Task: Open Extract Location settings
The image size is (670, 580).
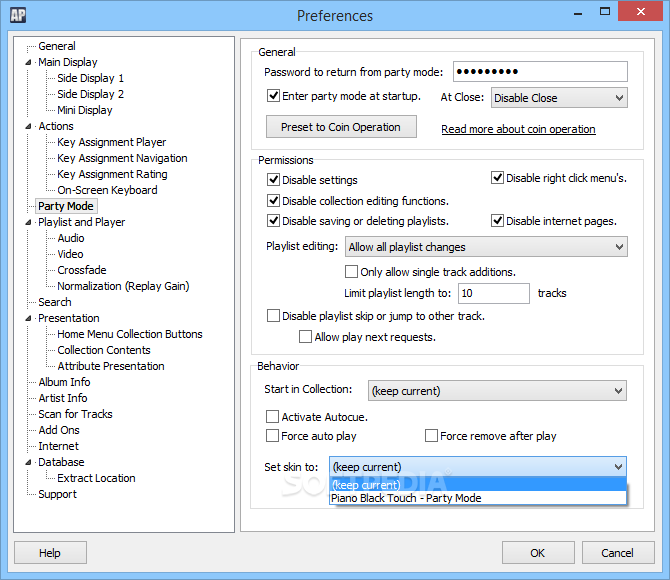Action: pyautogui.click(x=97, y=478)
